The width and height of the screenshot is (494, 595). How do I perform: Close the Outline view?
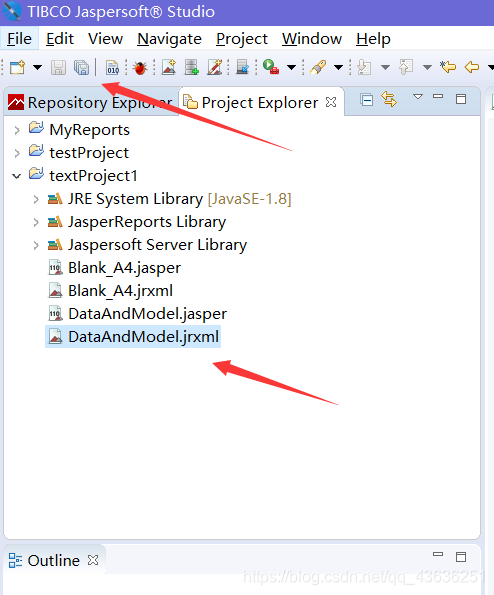pyautogui.click(x=93, y=560)
